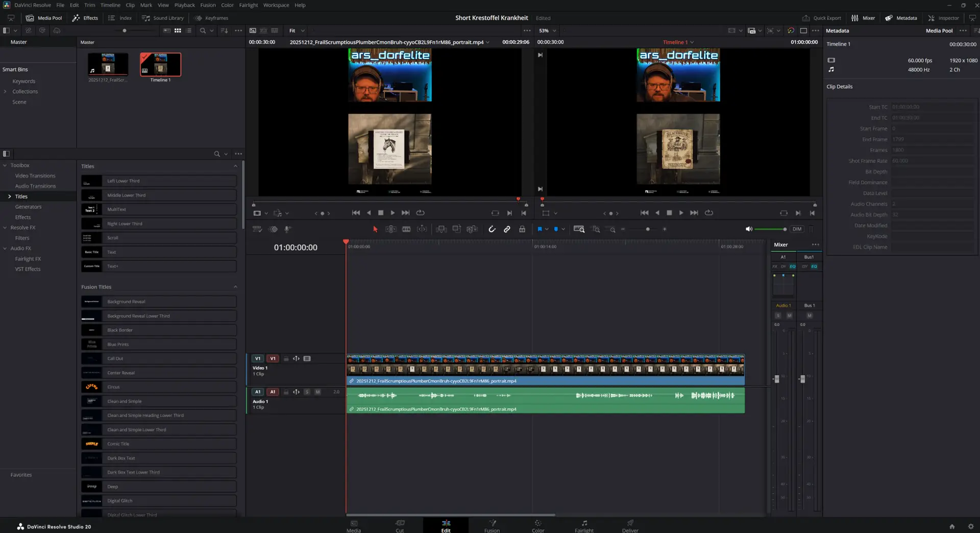980x533 pixels.
Task: Switch to the Color page tab
Action: [538, 526]
